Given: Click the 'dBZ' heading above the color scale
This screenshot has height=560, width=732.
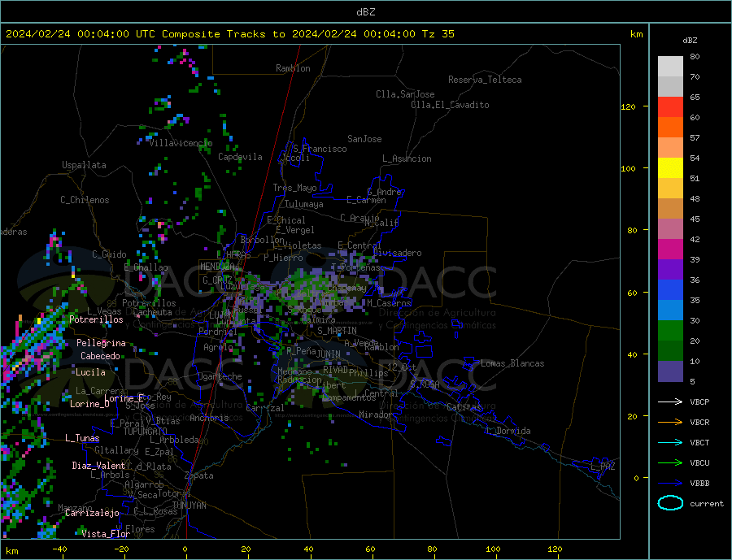Looking at the screenshot, I should [690, 41].
